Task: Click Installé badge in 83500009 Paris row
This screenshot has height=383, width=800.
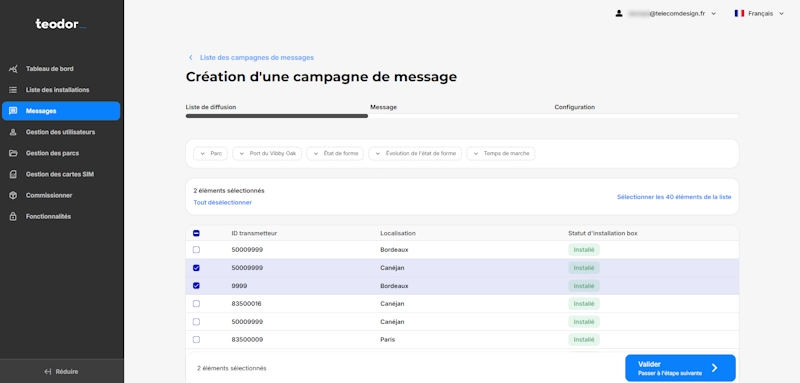Action: pos(584,340)
